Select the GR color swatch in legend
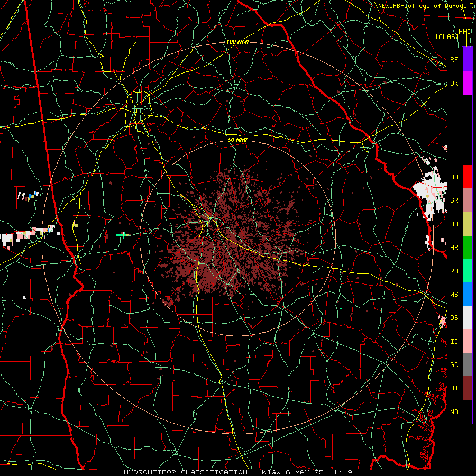This screenshot has width=476, height=476. [x=467, y=200]
